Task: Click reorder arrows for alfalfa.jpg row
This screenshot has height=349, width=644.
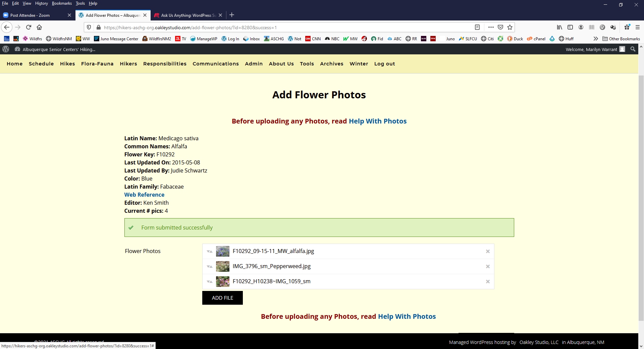Action: pos(210,251)
